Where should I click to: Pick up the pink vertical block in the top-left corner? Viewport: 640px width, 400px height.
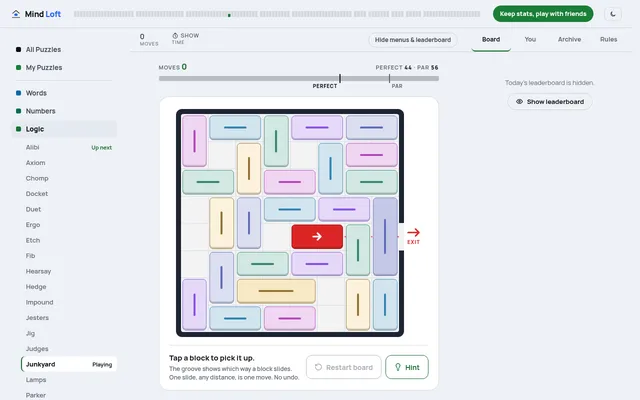click(194, 141)
